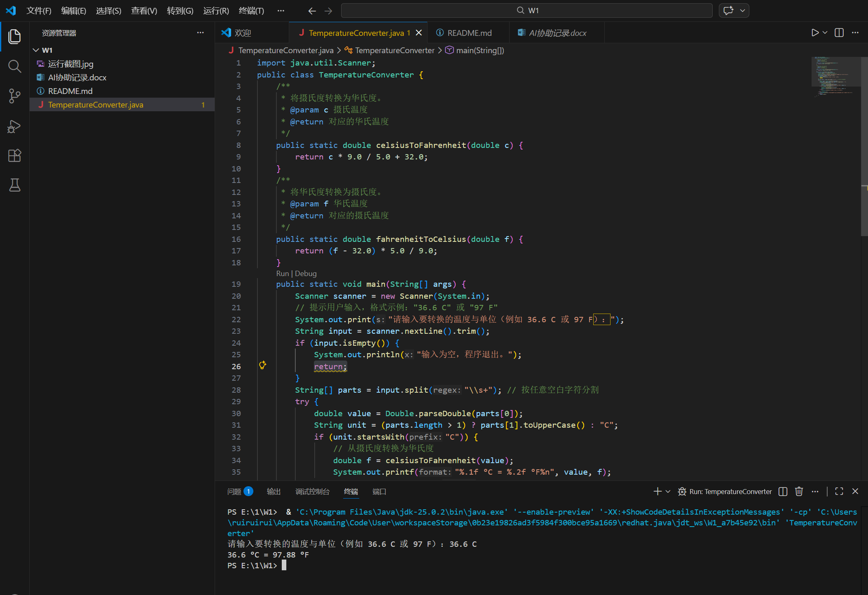Open the Testing flask view
This screenshot has height=595, width=868.
coord(14,185)
